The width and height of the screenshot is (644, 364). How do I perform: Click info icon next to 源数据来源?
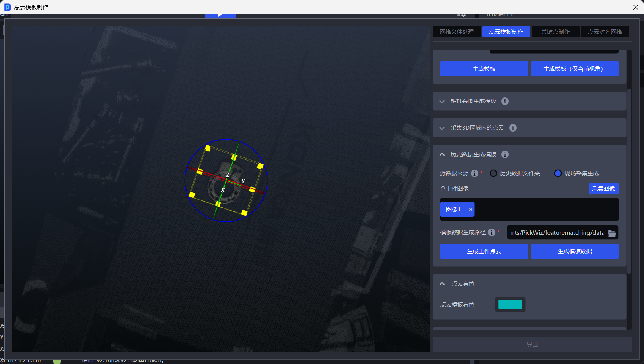tap(475, 173)
